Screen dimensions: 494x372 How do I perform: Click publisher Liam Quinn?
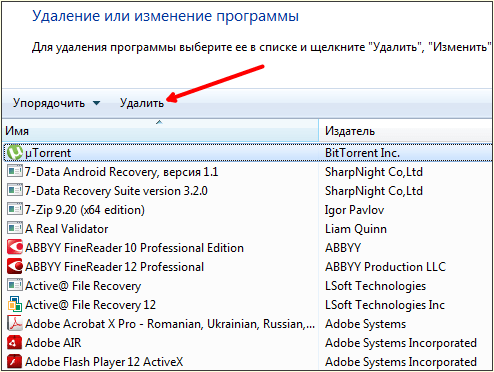356,229
